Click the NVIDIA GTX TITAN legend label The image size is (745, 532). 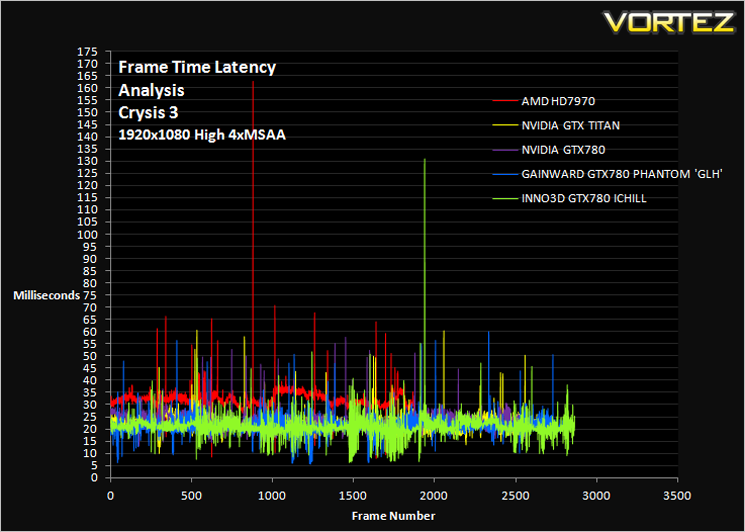pyautogui.click(x=571, y=126)
